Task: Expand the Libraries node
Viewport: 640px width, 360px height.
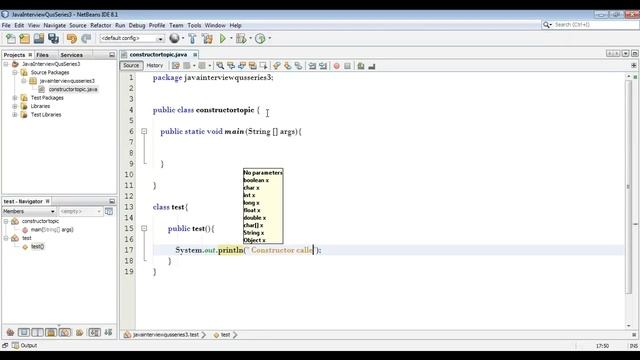Action: click(15, 106)
